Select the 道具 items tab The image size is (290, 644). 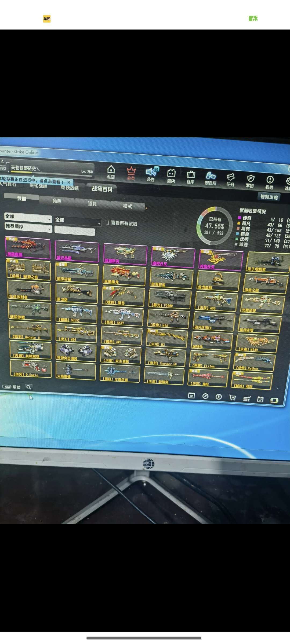coord(92,203)
